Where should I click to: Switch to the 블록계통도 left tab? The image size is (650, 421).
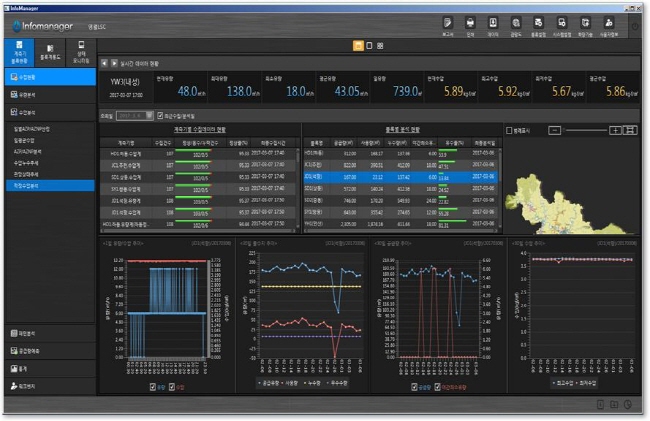pos(50,53)
